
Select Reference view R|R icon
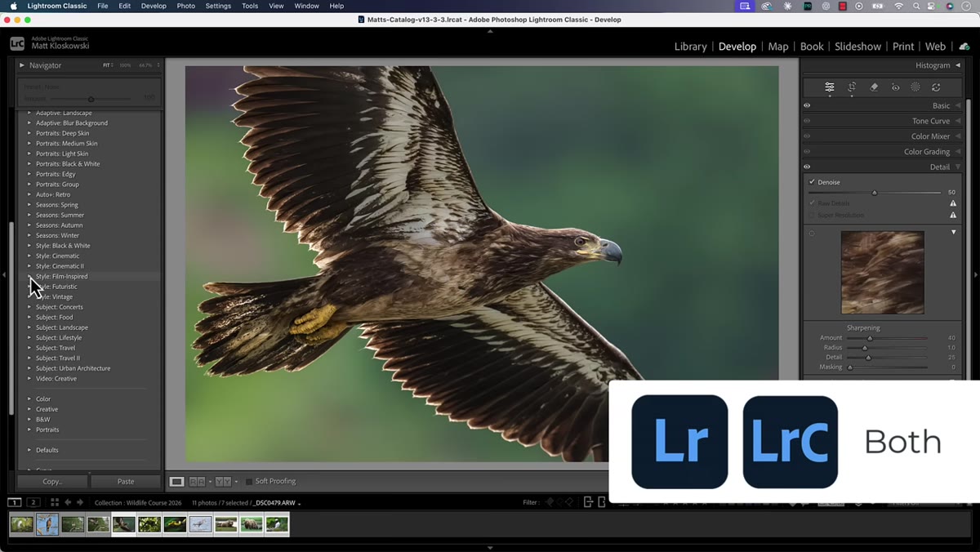coord(197,482)
